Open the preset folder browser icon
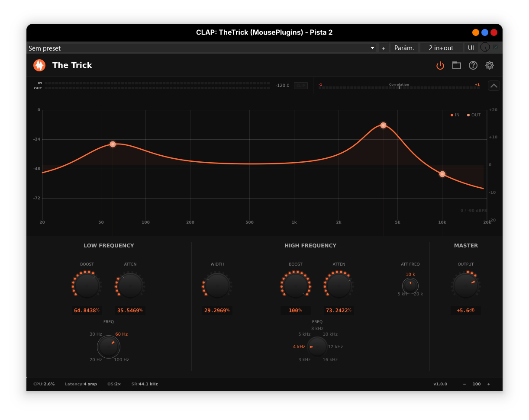 coord(456,65)
